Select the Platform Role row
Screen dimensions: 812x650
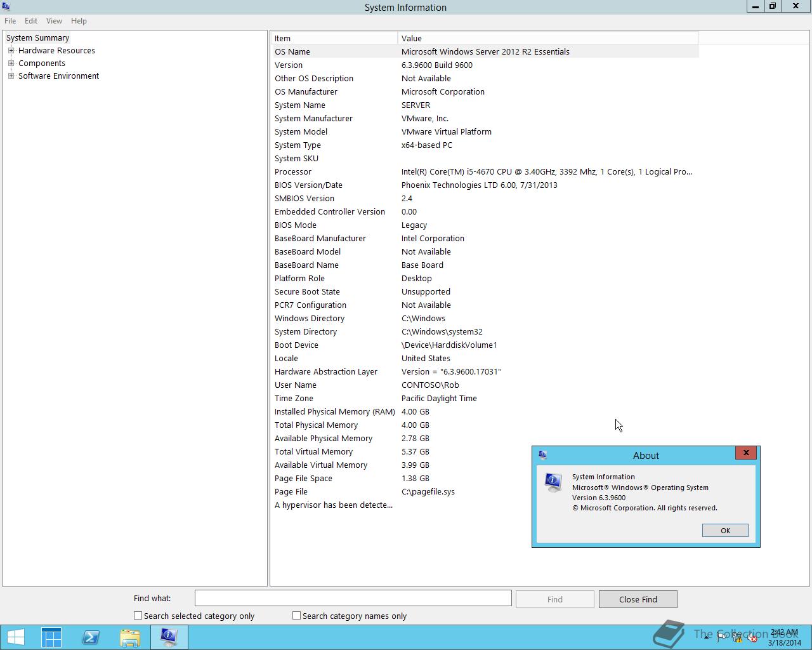tap(485, 278)
